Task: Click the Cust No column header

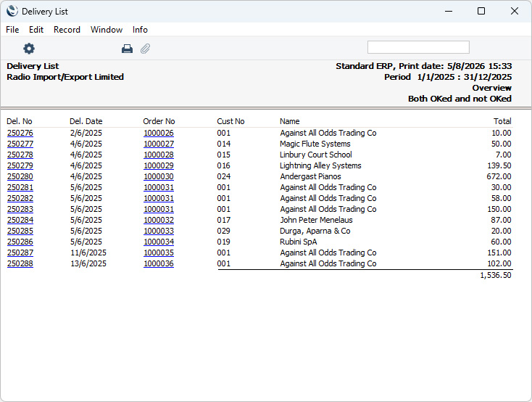Action: coord(230,121)
